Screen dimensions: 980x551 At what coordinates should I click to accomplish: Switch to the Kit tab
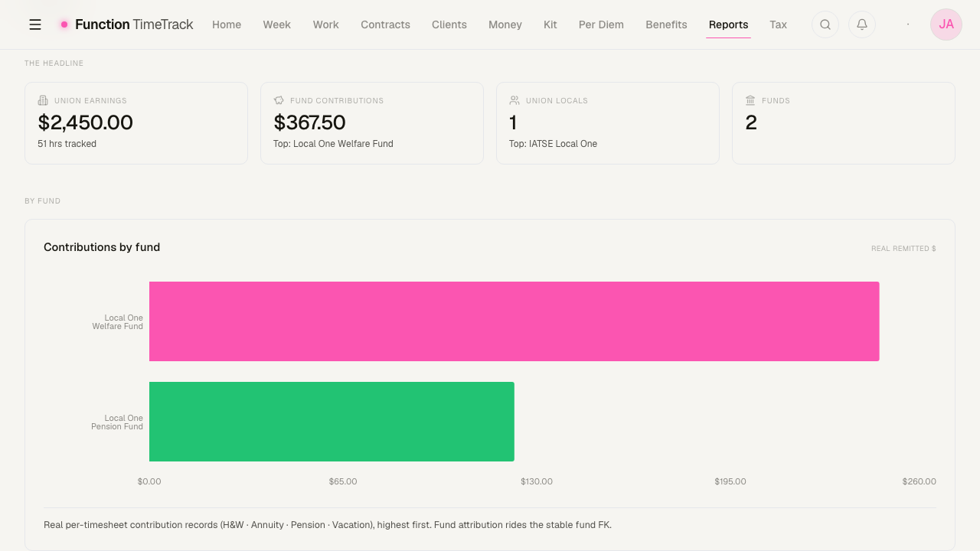click(x=550, y=24)
